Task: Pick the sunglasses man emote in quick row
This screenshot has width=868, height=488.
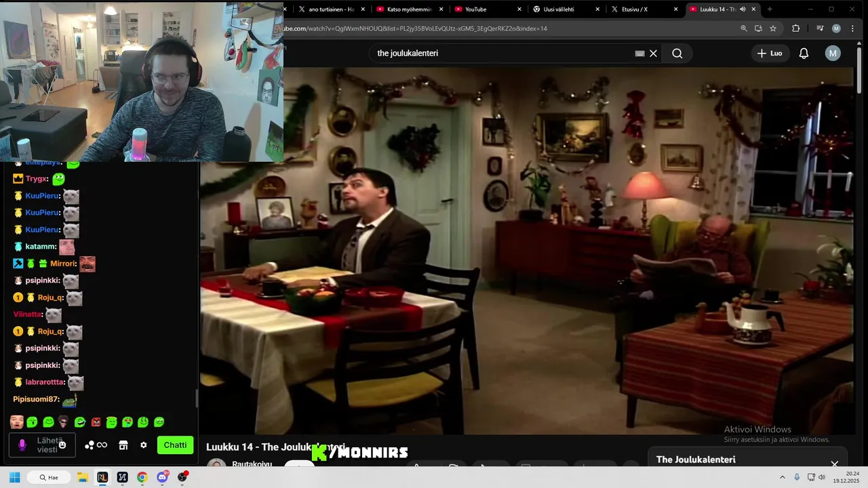Action: [64, 422]
